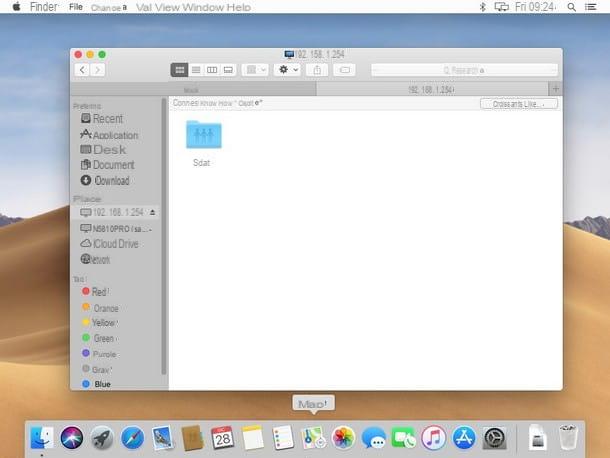Launch Siri from the Dock
This screenshot has width=610, height=458.
pos(72,437)
